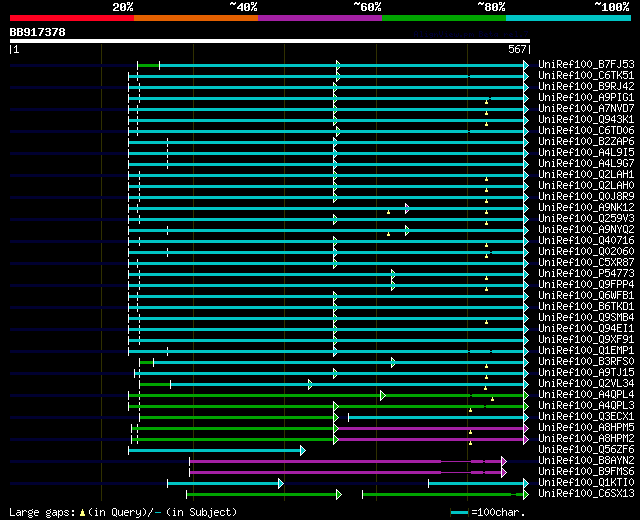Choose the UniRef100_A8HPM2 label
640x520 pixels.
(x=586, y=439)
